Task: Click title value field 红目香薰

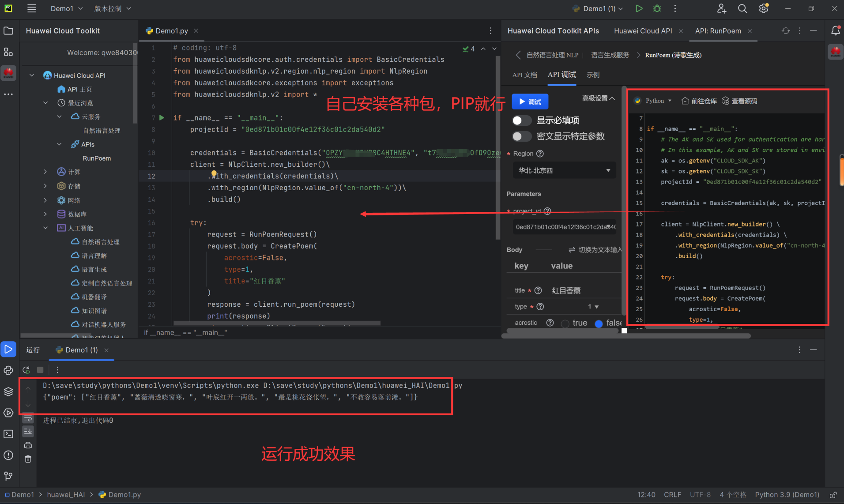Action: coord(566,290)
